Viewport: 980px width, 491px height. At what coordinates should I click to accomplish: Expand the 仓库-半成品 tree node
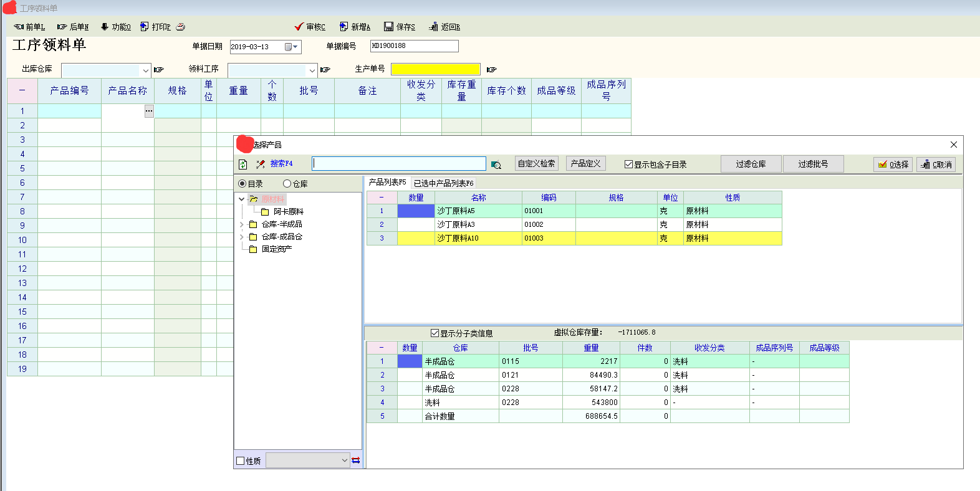tap(242, 224)
